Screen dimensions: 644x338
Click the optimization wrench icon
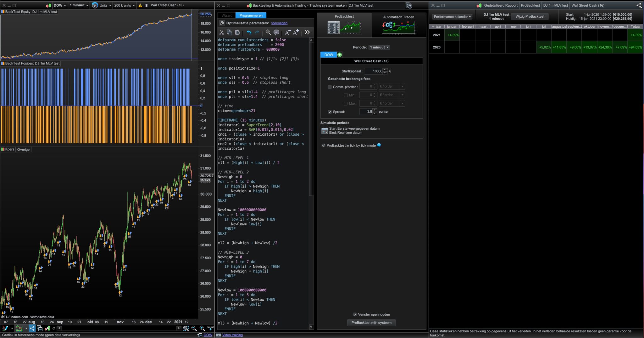(x=222, y=23)
